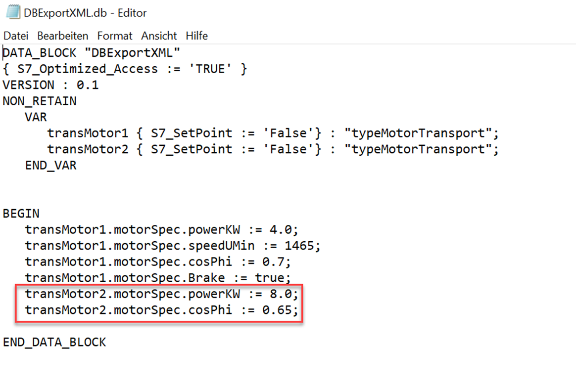
Task: Open the Hilfe menu
Action: (197, 36)
